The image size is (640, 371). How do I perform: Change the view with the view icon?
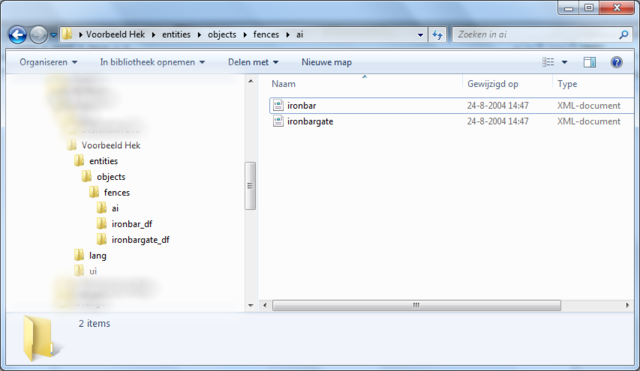click(548, 62)
